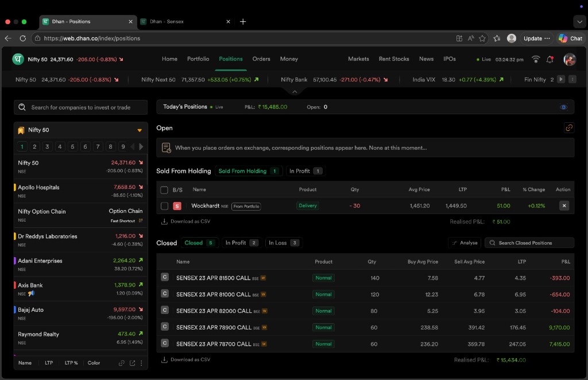
Task: Show previous watchlist pages arrow
Action: pyautogui.click(x=133, y=146)
